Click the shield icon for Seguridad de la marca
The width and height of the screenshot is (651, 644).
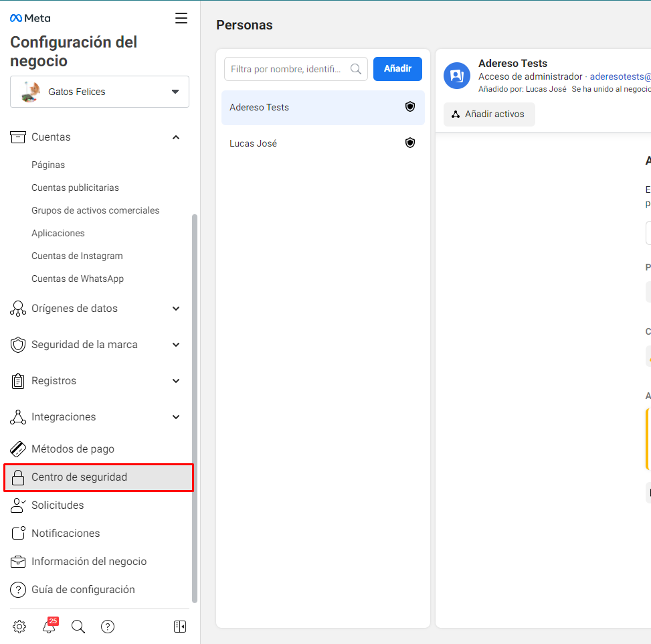pos(18,345)
